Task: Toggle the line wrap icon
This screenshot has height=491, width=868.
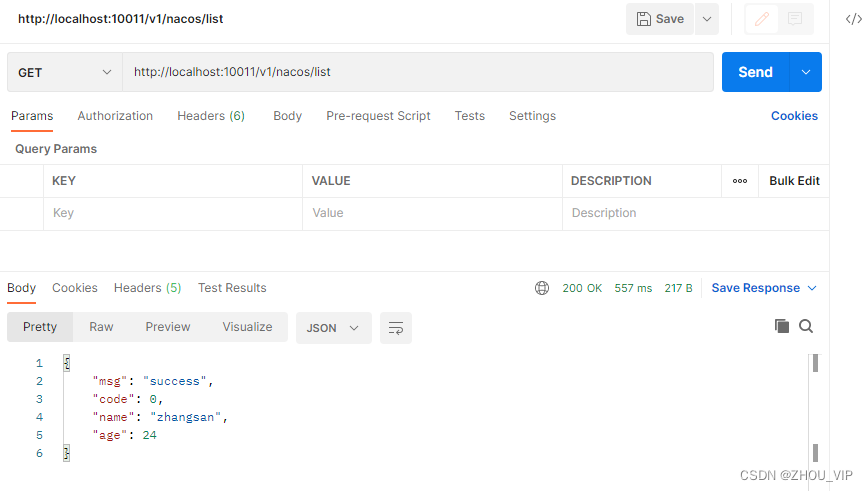Action: (396, 328)
